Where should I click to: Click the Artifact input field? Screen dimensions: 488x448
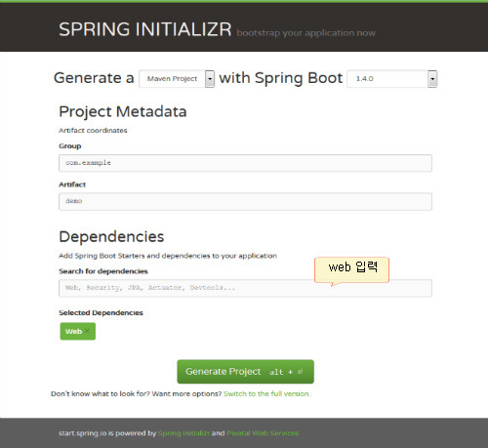[x=245, y=201]
